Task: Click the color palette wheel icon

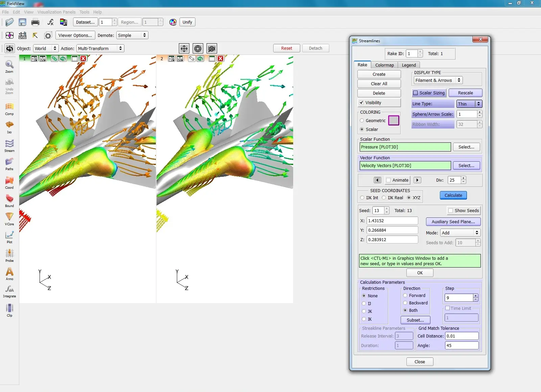Action: tap(173, 22)
